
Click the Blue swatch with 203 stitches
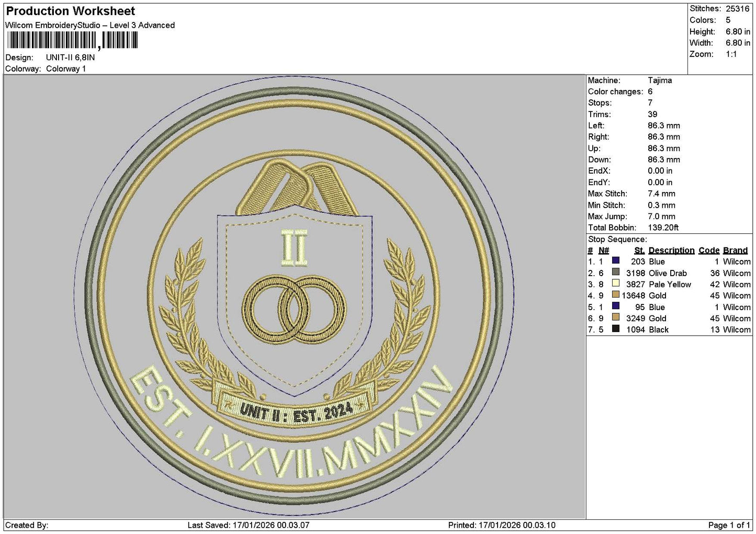616,260
